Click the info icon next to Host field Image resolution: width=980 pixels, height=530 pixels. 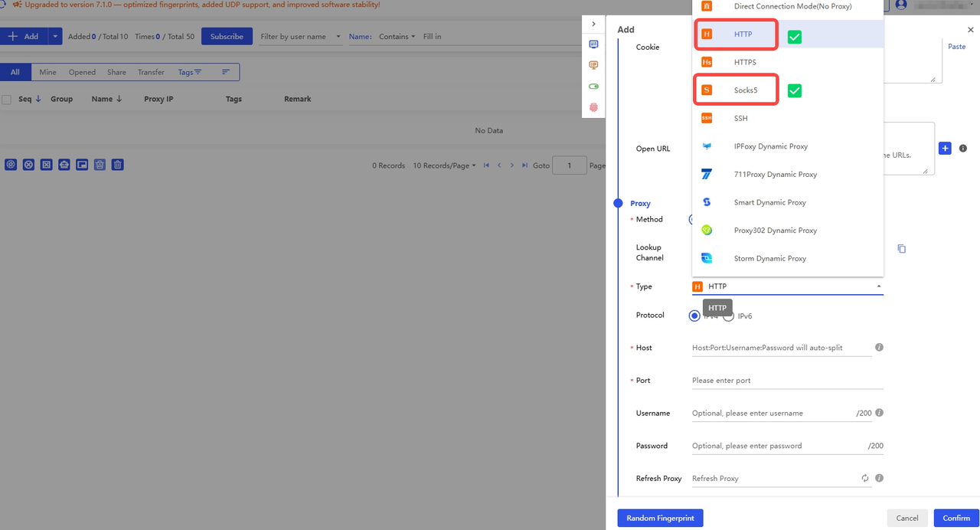(879, 348)
